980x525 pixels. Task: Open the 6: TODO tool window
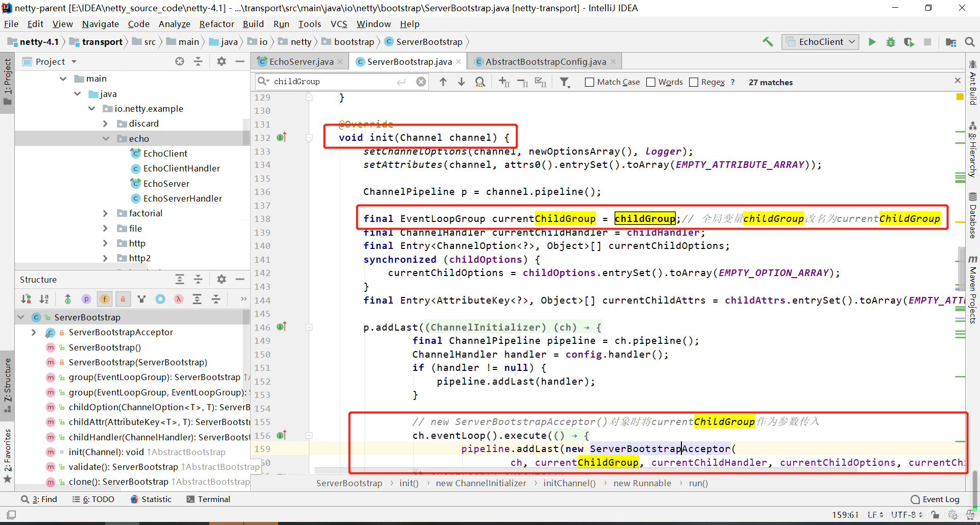(x=93, y=499)
